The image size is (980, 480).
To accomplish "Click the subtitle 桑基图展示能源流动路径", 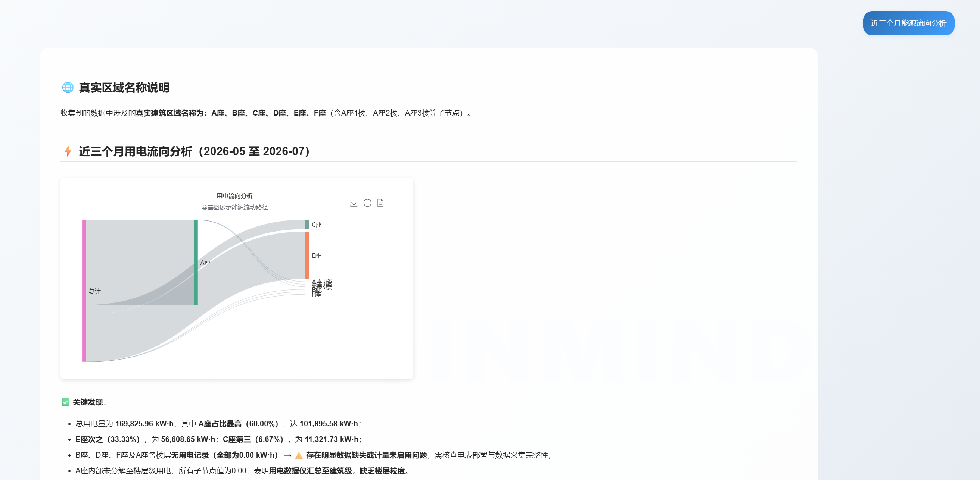I will pyautogui.click(x=234, y=207).
